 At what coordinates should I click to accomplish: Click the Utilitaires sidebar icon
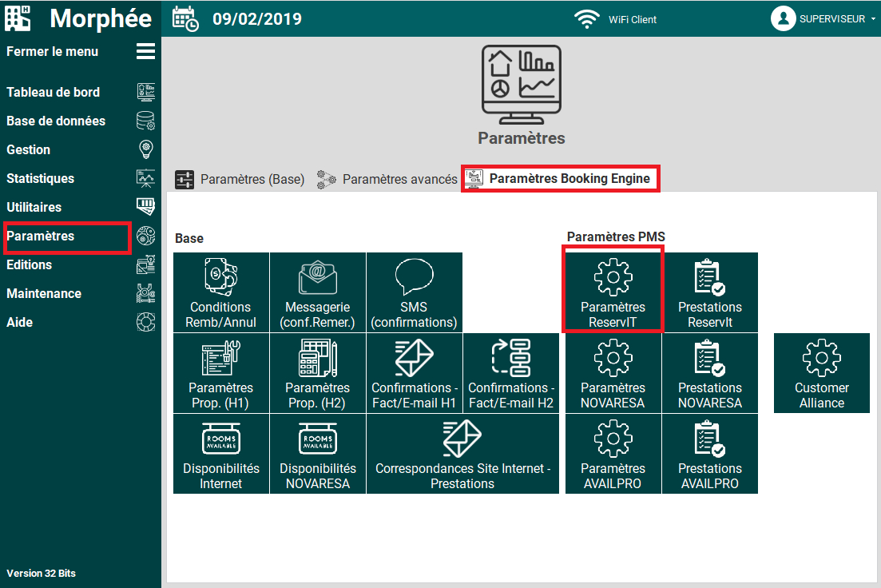coord(146,207)
